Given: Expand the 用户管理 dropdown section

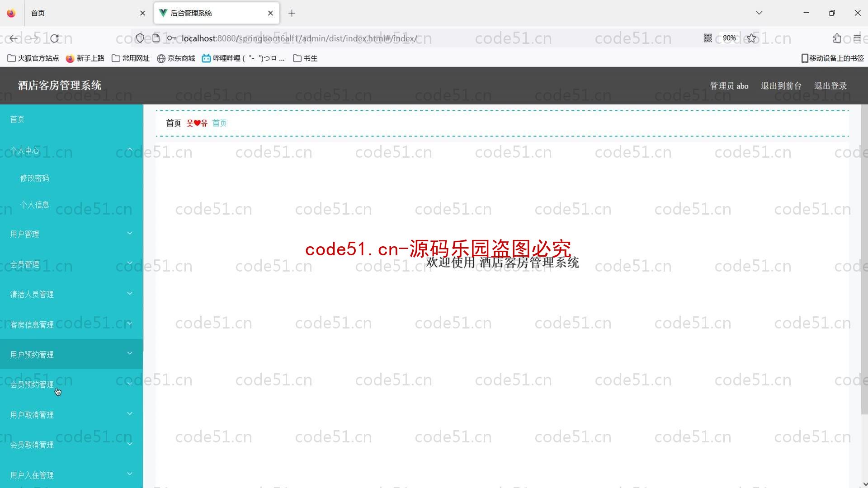Looking at the screenshot, I should pyautogui.click(x=71, y=234).
